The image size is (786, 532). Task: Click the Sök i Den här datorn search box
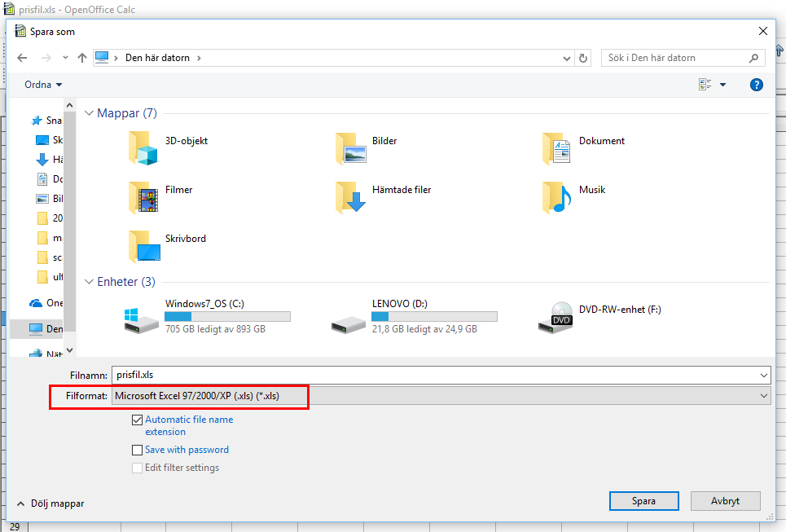(x=676, y=58)
